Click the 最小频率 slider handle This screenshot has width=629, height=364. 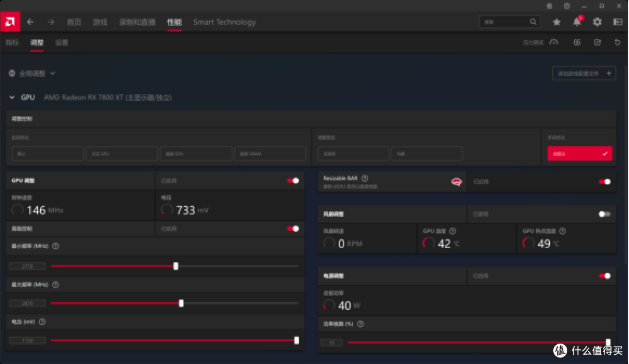[x=176, y=266]
